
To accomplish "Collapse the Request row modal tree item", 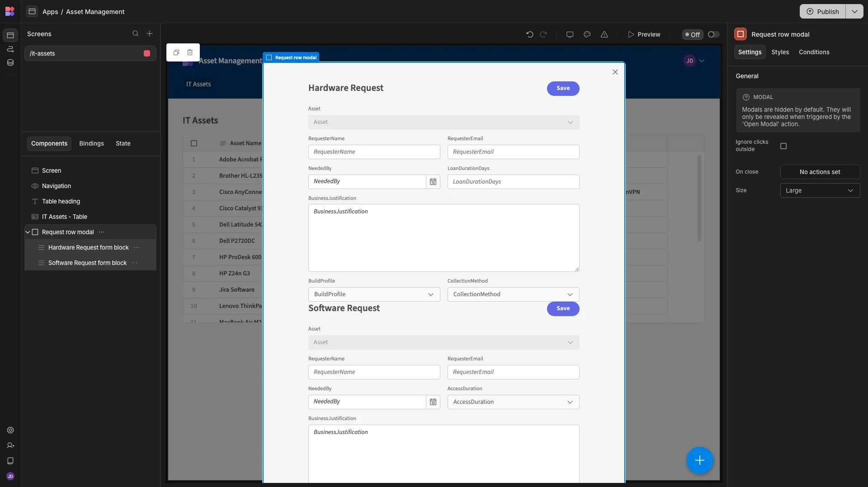I will 28,232.
